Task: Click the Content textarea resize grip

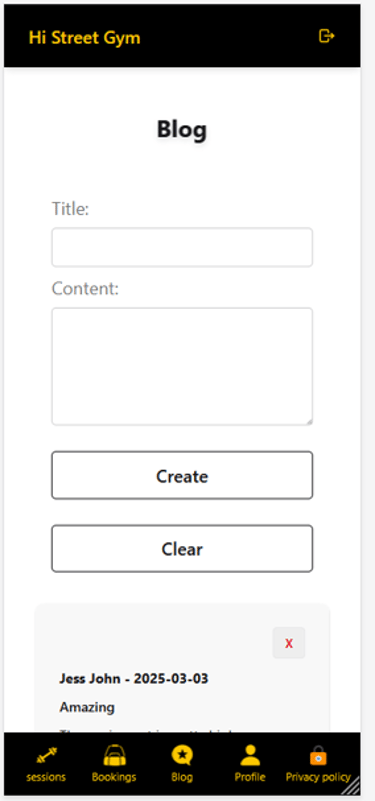Action: tap(309, 421)
